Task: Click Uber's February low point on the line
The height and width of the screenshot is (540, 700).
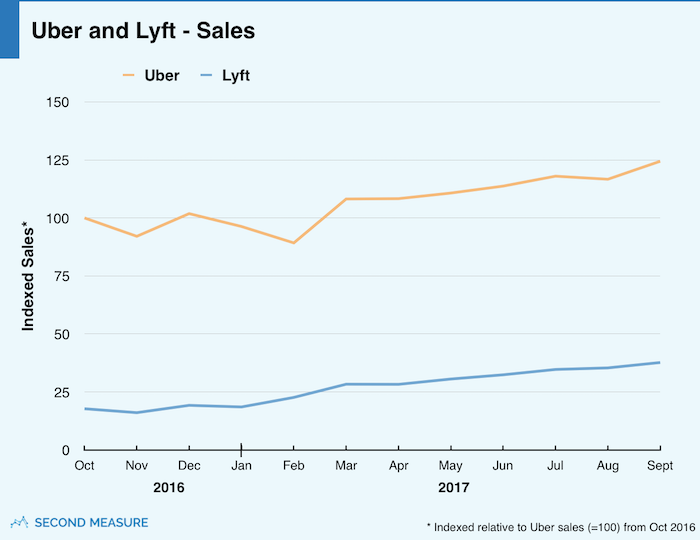Action: (x=294, y=243)
